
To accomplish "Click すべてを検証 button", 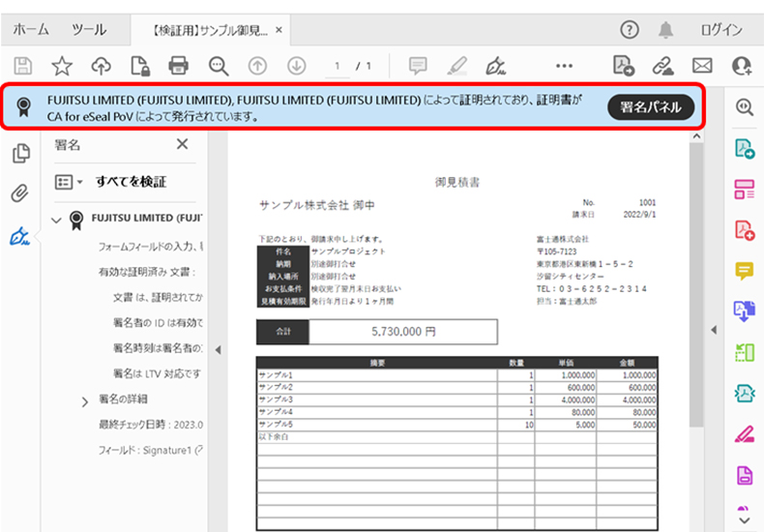I will (132, 182).
